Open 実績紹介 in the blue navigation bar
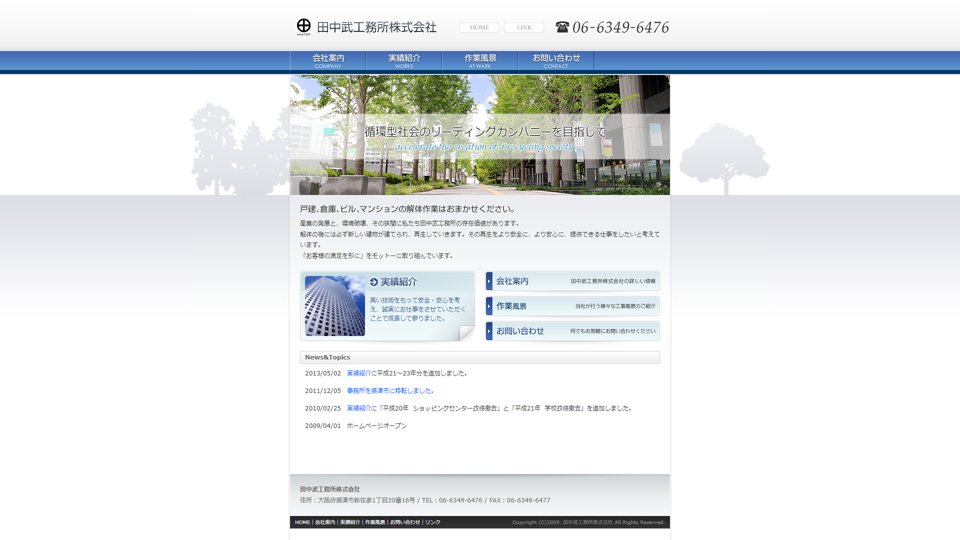The width and height of the screenshot is (960, 540). tap(404, 61)
